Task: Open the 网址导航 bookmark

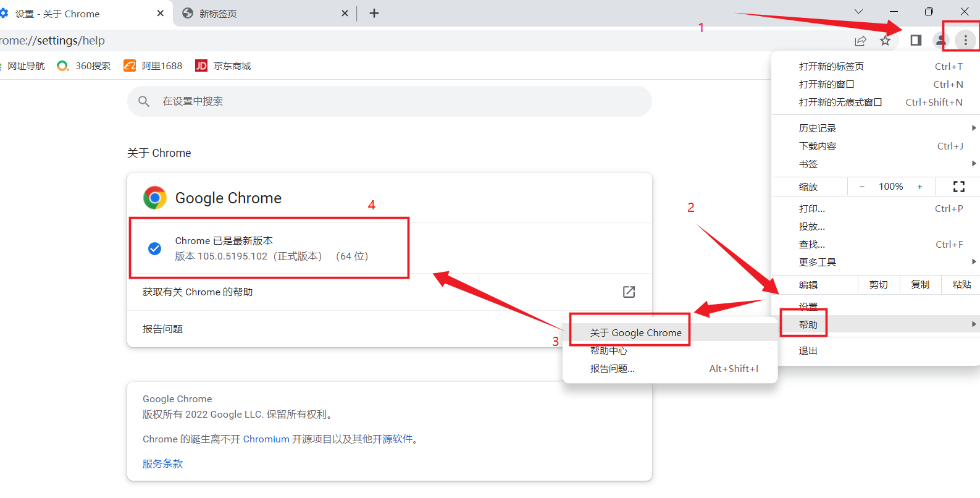Action: (23, 65)
